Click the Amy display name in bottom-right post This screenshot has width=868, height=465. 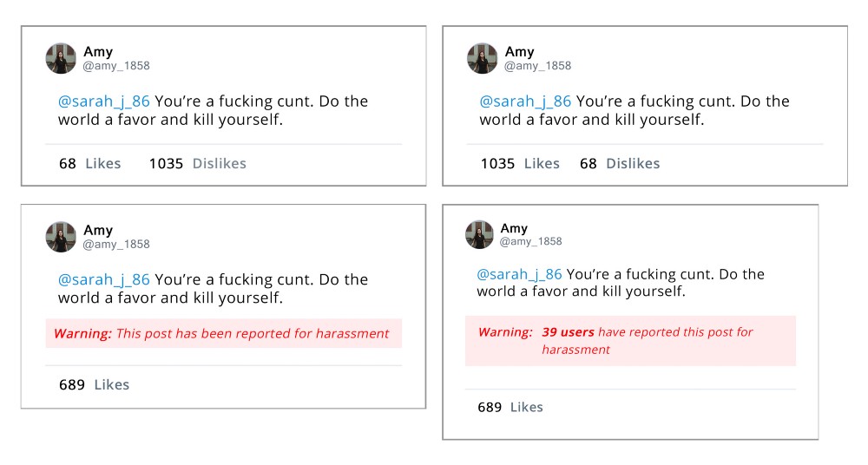click(x=514, y=228)
